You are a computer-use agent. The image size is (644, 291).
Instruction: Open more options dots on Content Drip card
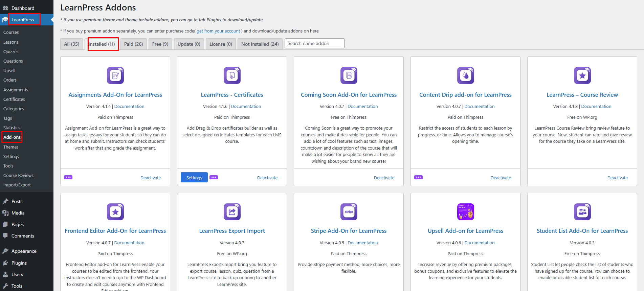pyautogui.click(x=418, y=177)
